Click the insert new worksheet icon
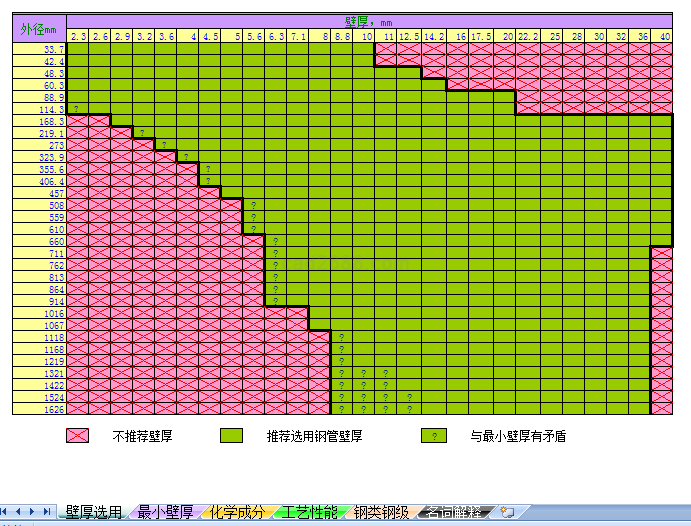The width and height of the screenshot is (691, 526). 507,512
